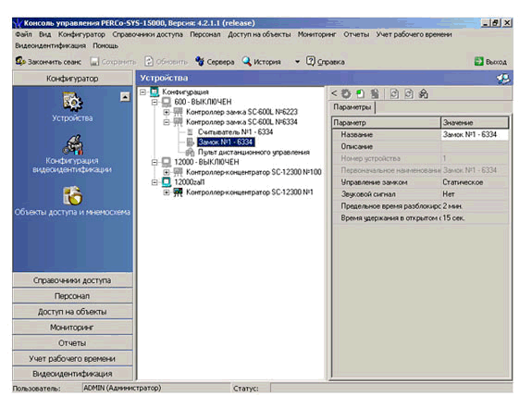Image resolution: width=532 pixels, height=408 pixels.
Task: Click the Закончить сеанс toolbar icon
Action: (x=20, y=61)
